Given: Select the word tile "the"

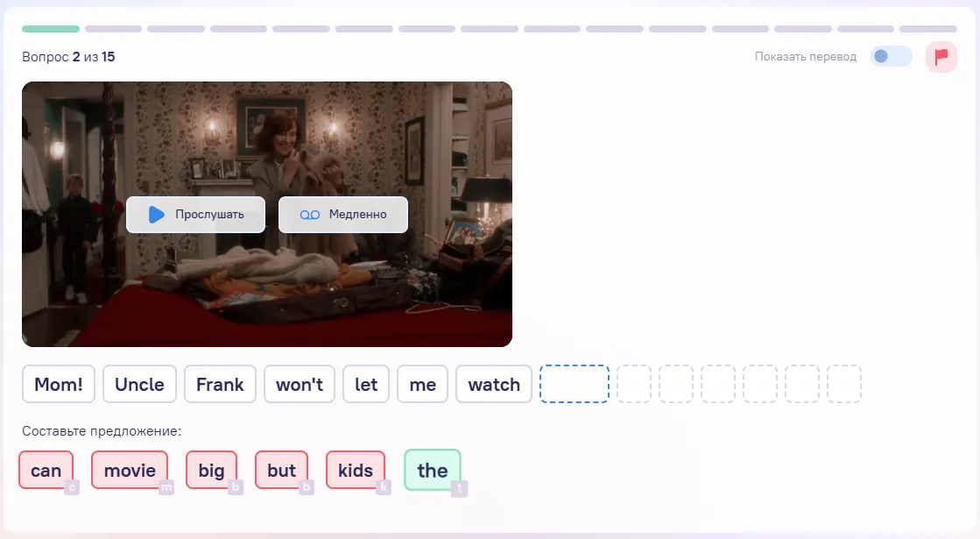Looking at the screenshot, I should coord(433,471).
